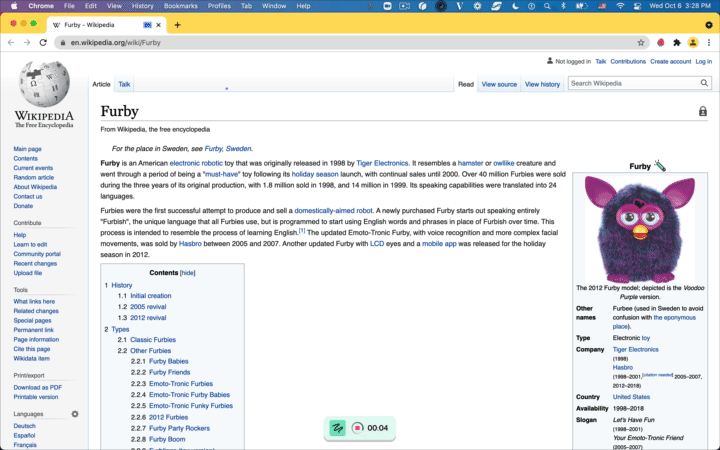The width and height of the screenshot is (720, 450).
Task: Click the stop recording button
Action: 357,428
